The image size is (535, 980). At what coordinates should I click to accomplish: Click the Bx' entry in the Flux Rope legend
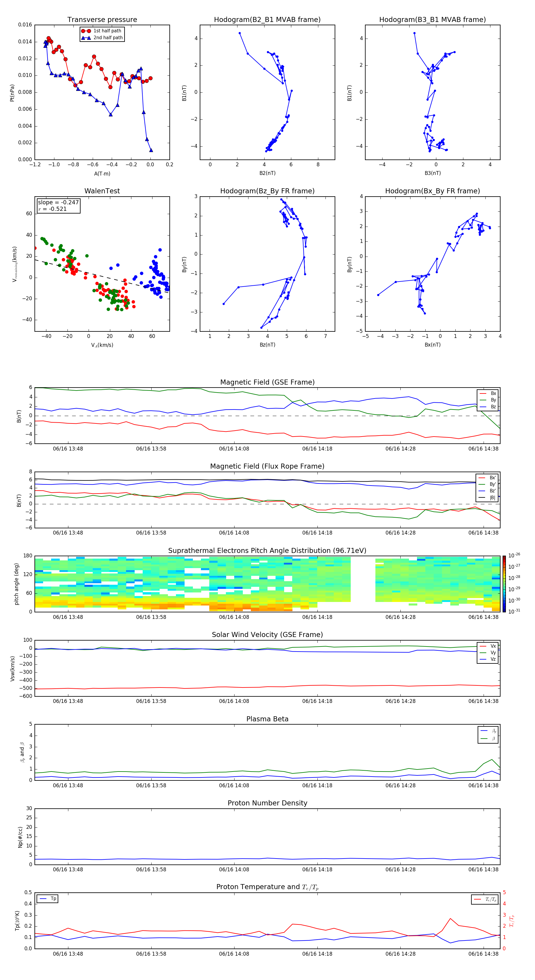[487, 478]
